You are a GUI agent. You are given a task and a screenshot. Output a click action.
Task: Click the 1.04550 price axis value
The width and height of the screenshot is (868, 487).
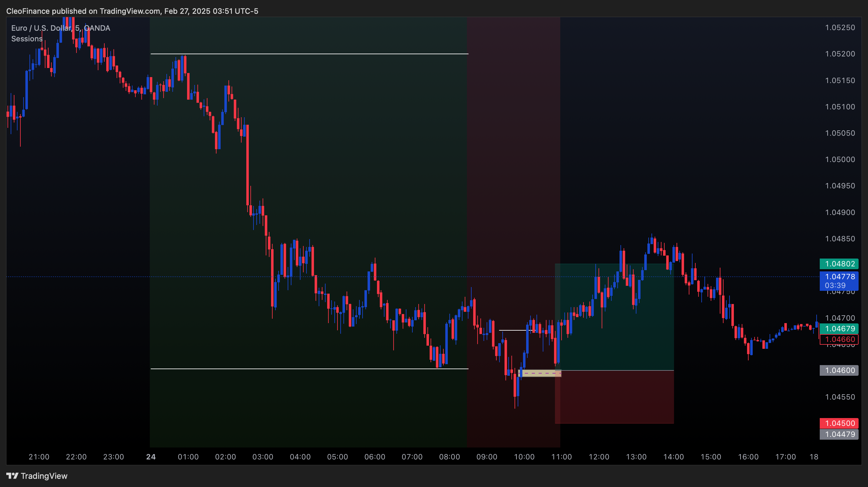840,397
